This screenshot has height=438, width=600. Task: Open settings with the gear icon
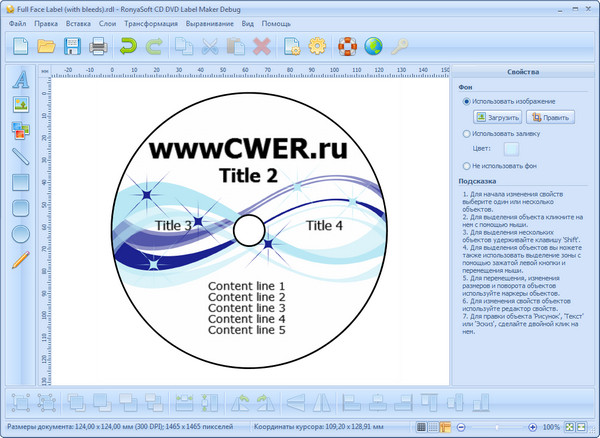(x=318, y=46)
